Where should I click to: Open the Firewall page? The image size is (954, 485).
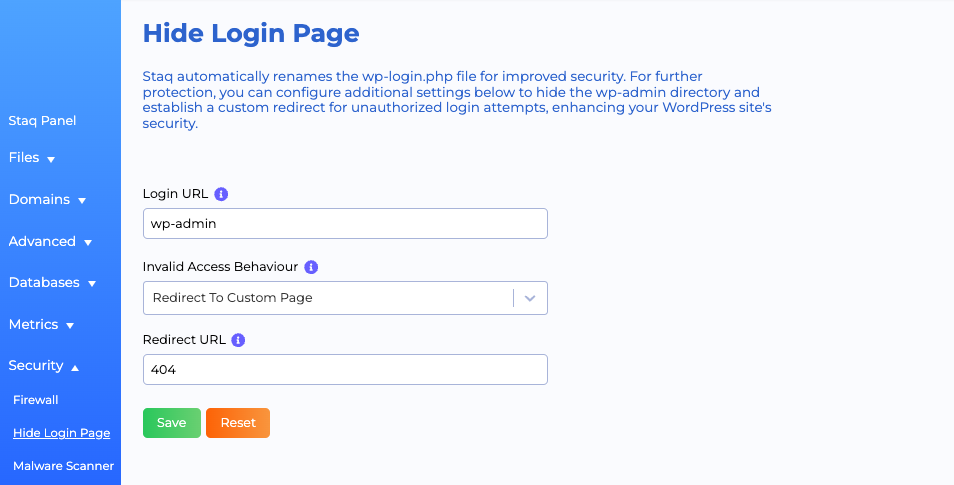pos(36,400)
